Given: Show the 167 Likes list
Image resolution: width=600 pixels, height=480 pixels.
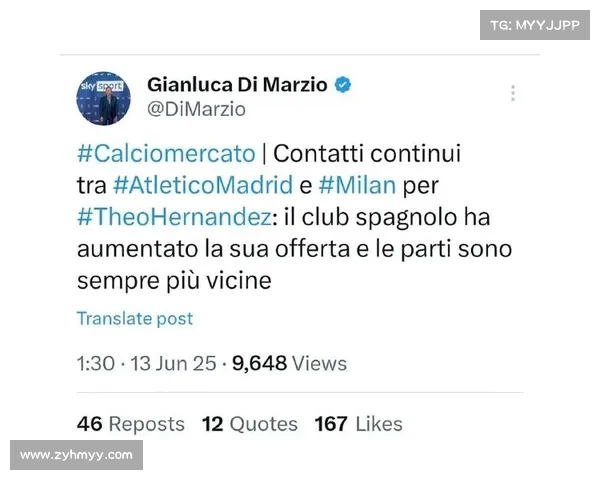Looking at the screenshot, I should 359,424.
